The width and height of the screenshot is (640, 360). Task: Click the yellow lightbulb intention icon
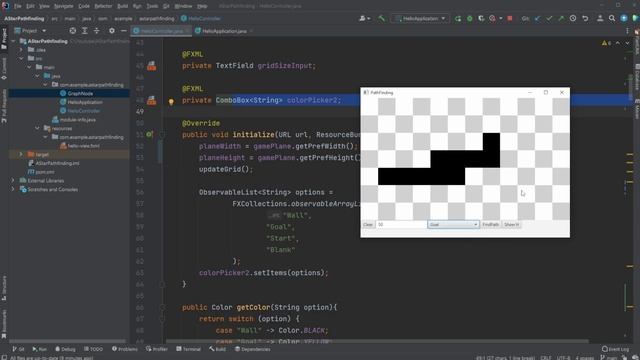171,102
